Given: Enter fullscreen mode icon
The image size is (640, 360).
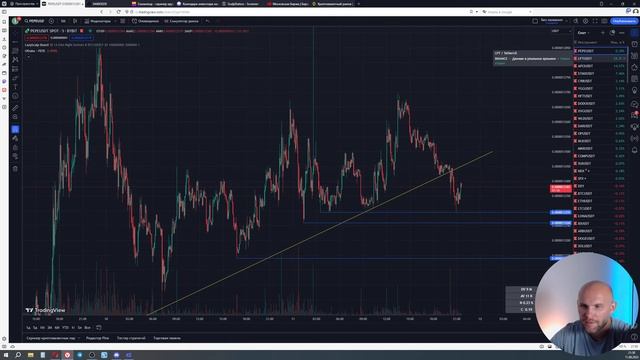Looking at the screenshot, I should [595, 21].
